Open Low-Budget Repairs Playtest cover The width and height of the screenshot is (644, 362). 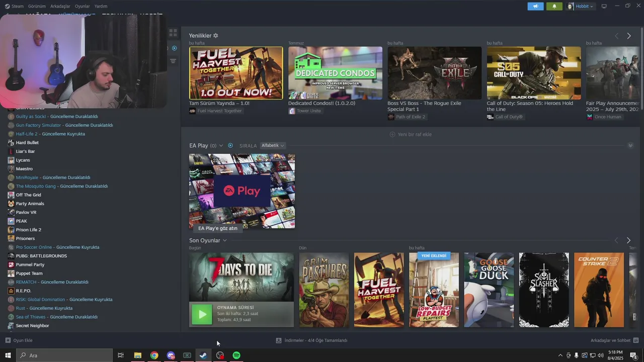click(434, 290)
